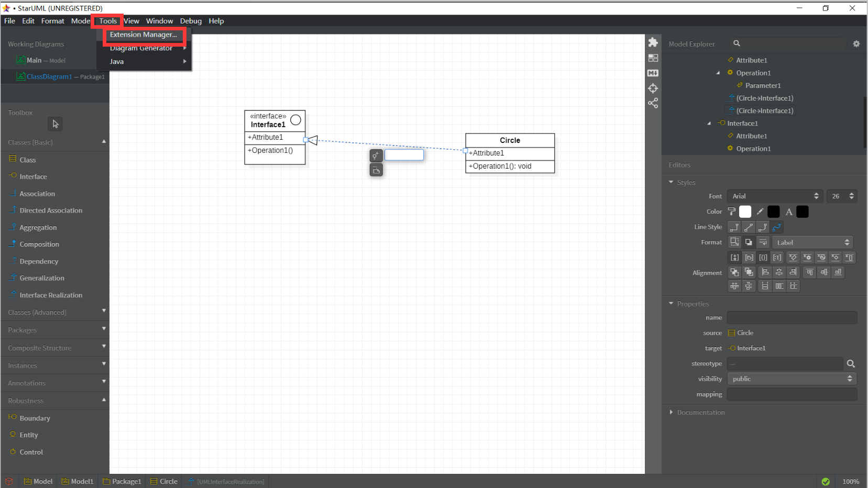
Task: Toggle Word Wrap format option
Action: (763, 242)
